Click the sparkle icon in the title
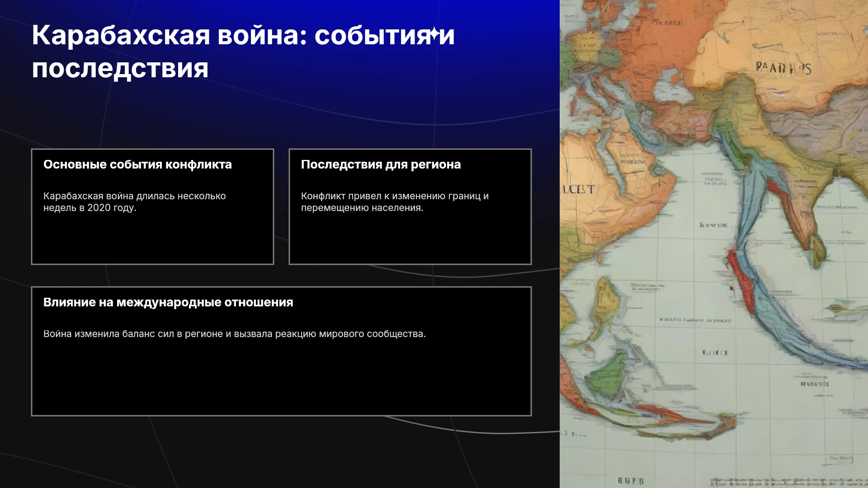 (x=434, y=33)
